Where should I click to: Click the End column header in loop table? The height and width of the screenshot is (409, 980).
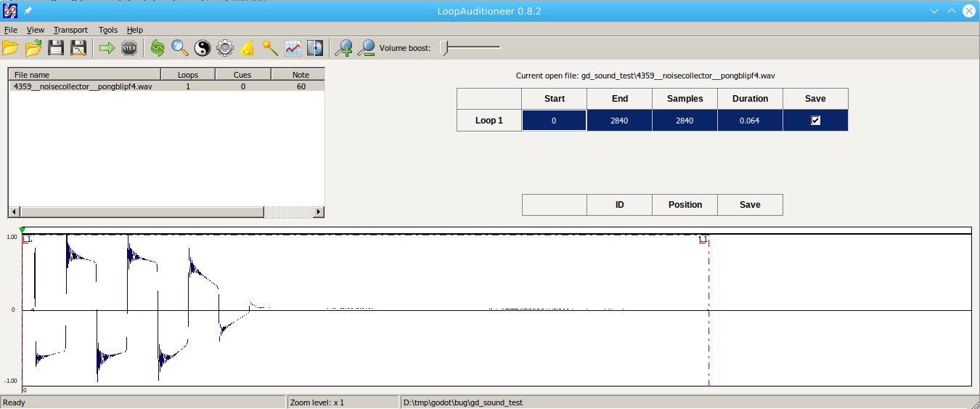[x=619, y=99]
